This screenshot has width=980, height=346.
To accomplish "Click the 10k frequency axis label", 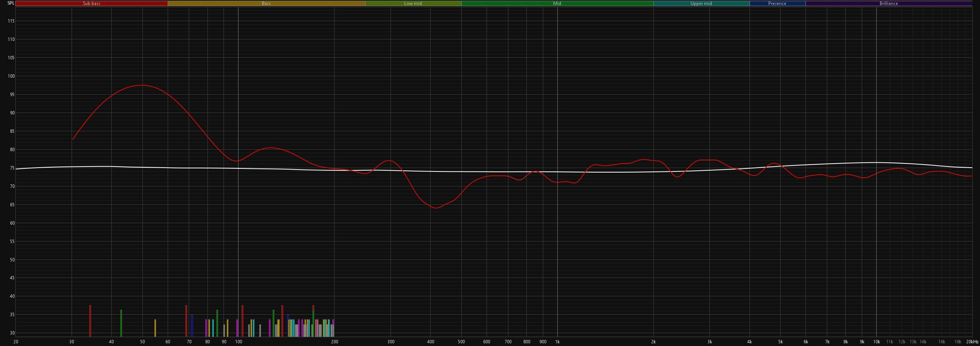I will pyautogui.click(x=876, y=342).
